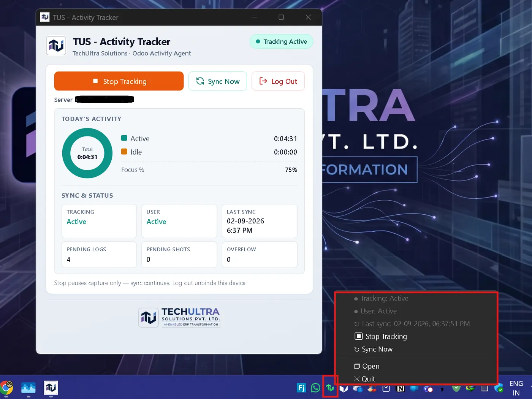Click the USER status card
Image resolution: width=532 pixels, height=399 pixels.
[x=179, y=221]
